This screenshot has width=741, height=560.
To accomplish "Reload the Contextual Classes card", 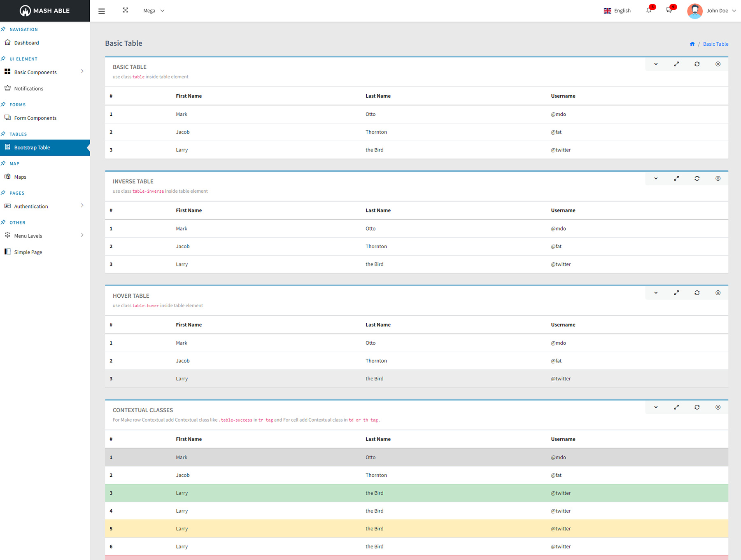I will [697, 407].
